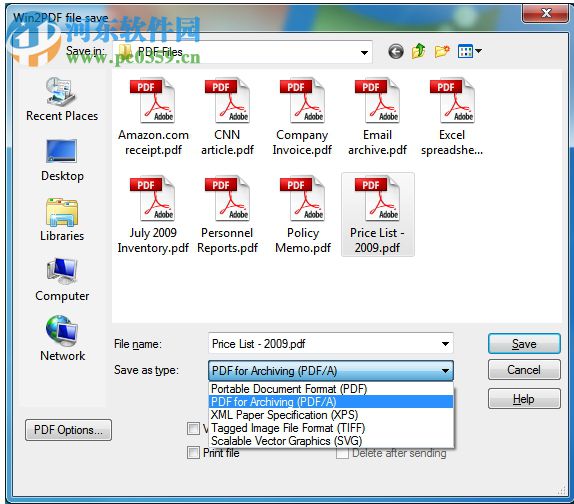The image size is (574, 504).
Task: Enable the Print file checkbox
Action: [193, 453]
